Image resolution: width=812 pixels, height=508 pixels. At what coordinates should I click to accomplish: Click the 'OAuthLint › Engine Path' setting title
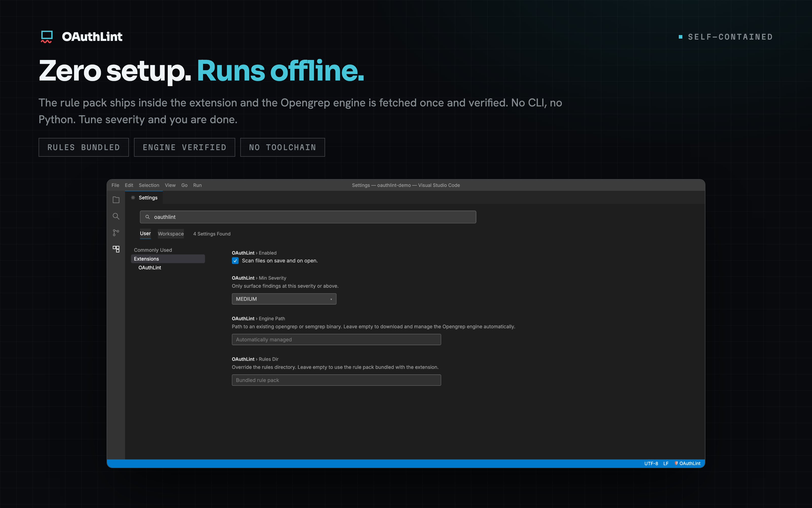[x=258, y=319]
